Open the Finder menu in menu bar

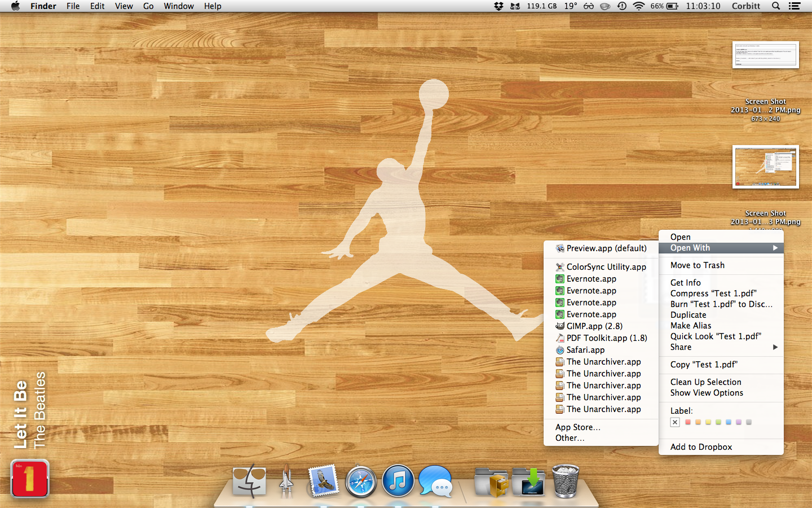(x=43, y=6)
